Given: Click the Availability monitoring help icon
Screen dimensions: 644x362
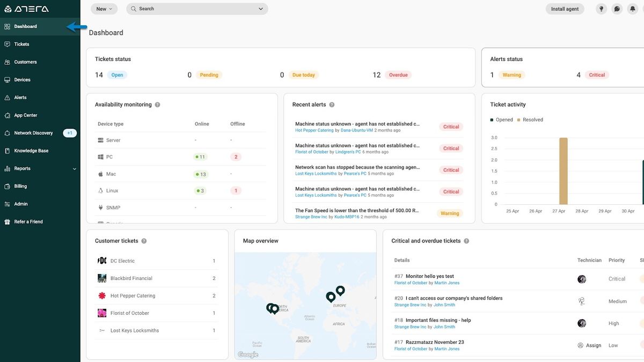Looking at the screenshot, I should pos(157,105).
